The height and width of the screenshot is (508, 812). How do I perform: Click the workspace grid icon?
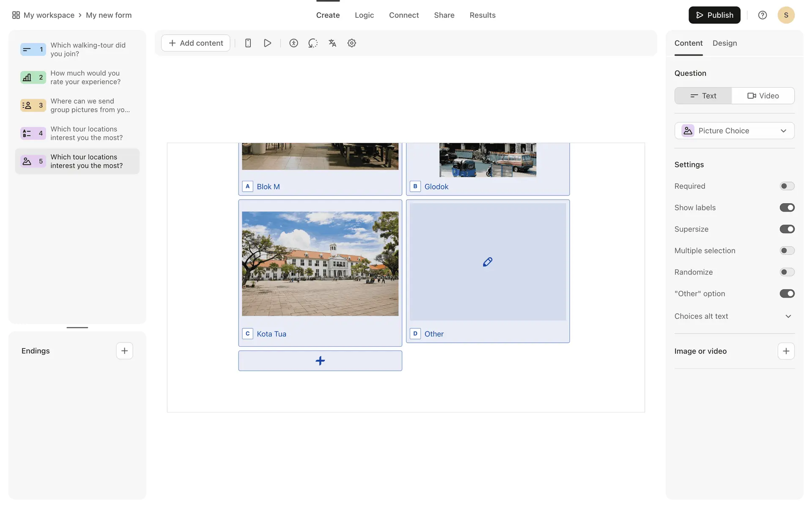point(16,15)
